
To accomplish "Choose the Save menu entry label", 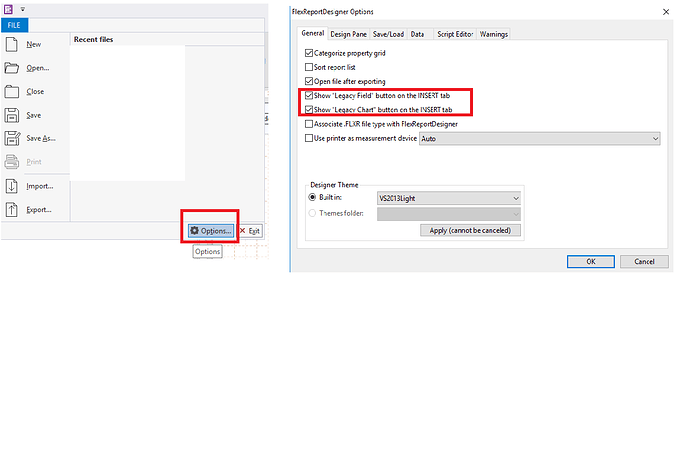I will point(33,115).
